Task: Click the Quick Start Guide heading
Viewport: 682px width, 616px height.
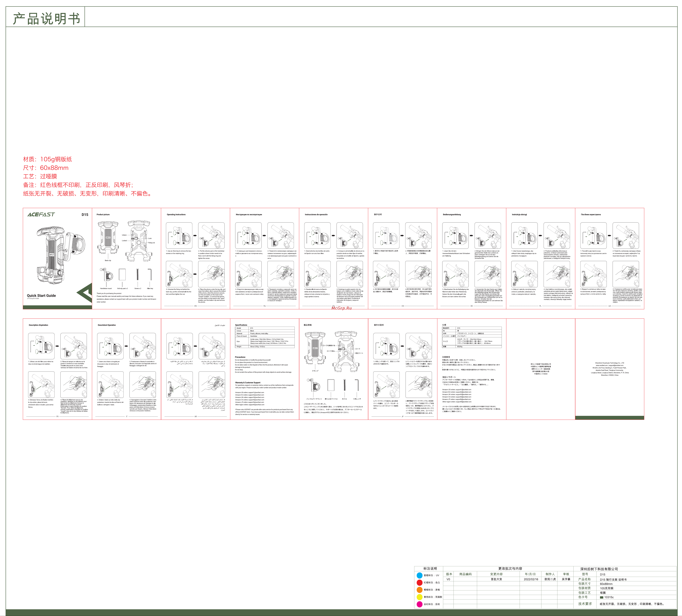Action: [41, 296]
